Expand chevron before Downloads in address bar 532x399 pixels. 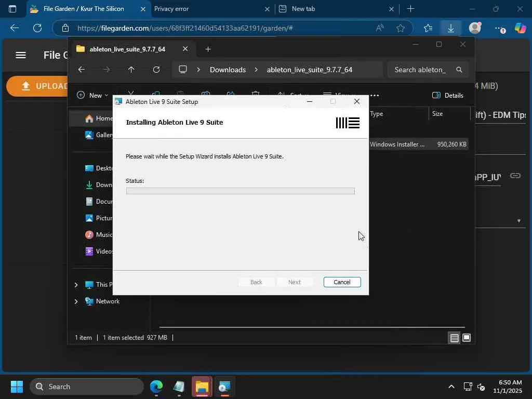click(x=198, y=70)
